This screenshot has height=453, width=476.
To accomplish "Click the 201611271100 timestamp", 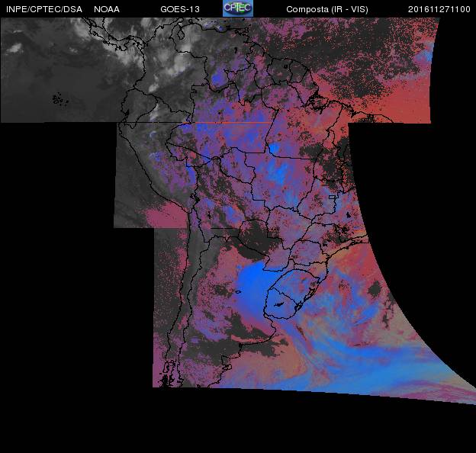I will tap(439, 9).
